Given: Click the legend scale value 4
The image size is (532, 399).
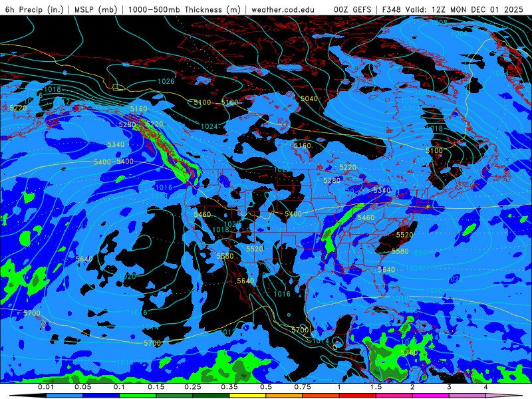Looking at the screenshot, I should click(x=486, y=387).
